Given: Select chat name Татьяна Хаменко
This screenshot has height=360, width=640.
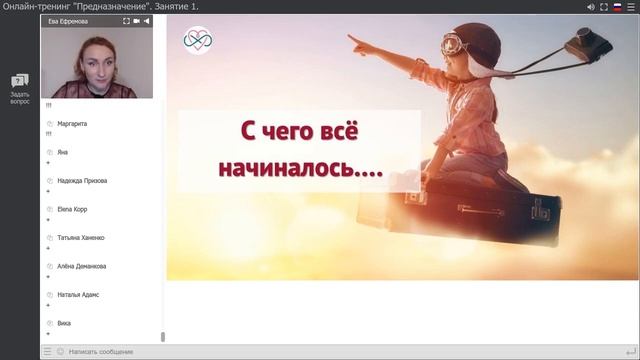Looking at the screenshot, I should tap(81, 238).
